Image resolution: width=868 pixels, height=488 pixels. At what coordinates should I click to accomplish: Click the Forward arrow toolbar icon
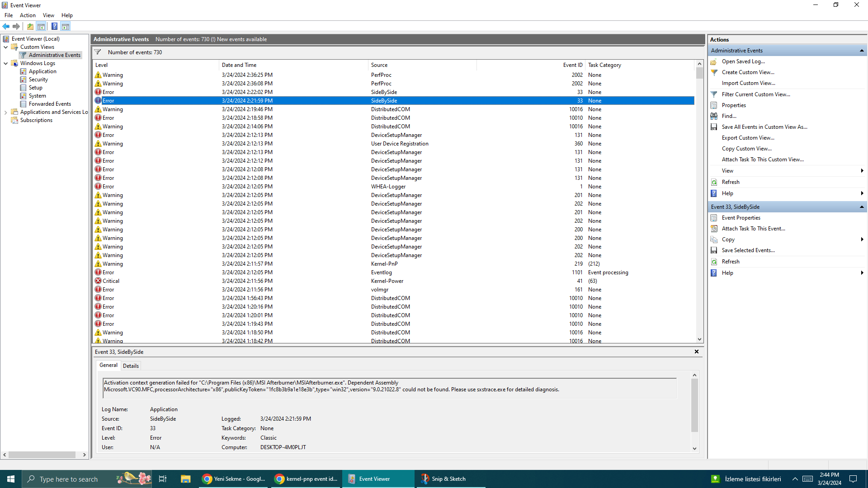(16, 26)
